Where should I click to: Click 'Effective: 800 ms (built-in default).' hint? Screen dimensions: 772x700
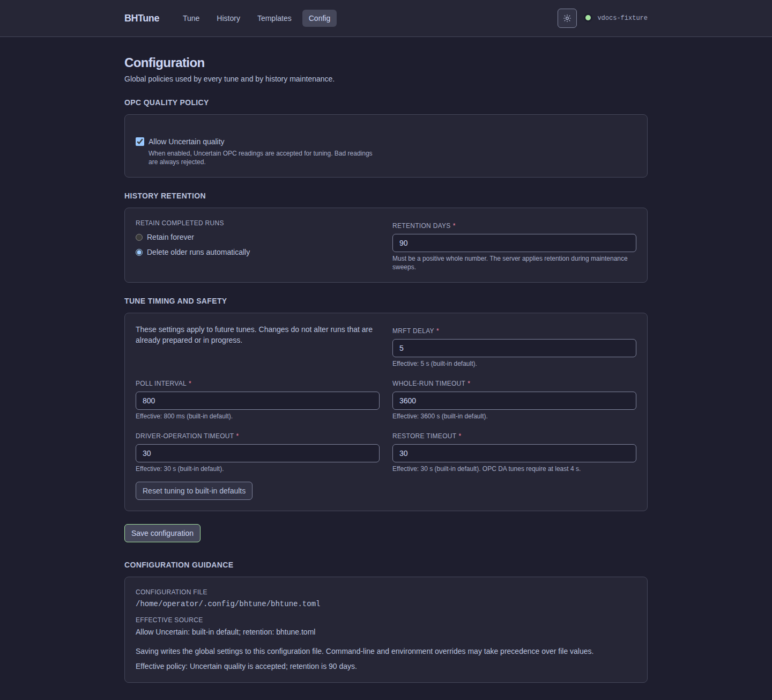pyautogui.click(x=184, y=416)
